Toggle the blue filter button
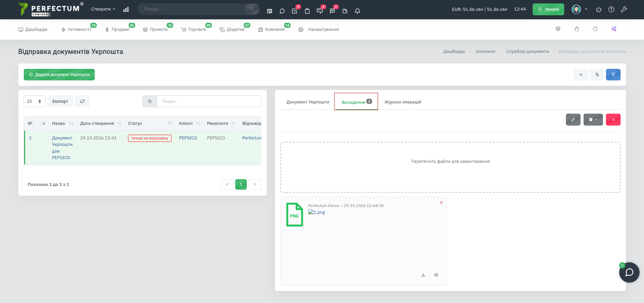 click(613, 75)
